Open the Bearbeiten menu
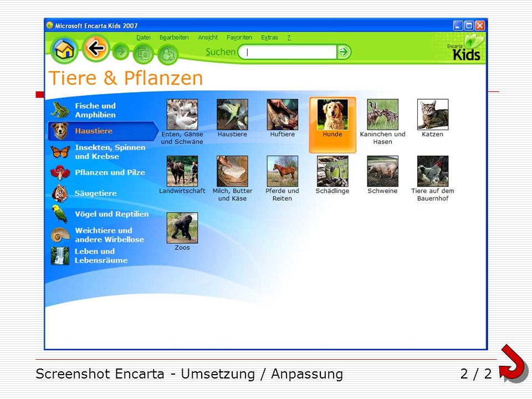The height and width of the screenshot is (399, 532). [174, 37]
